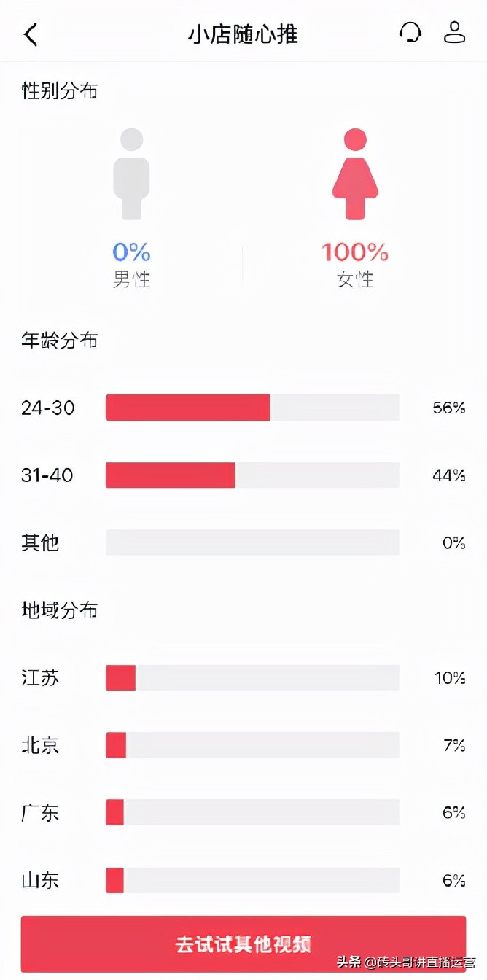487x980 pixels.
Task: Tap the 56% value for 24-30
Action: coord(448,408)
